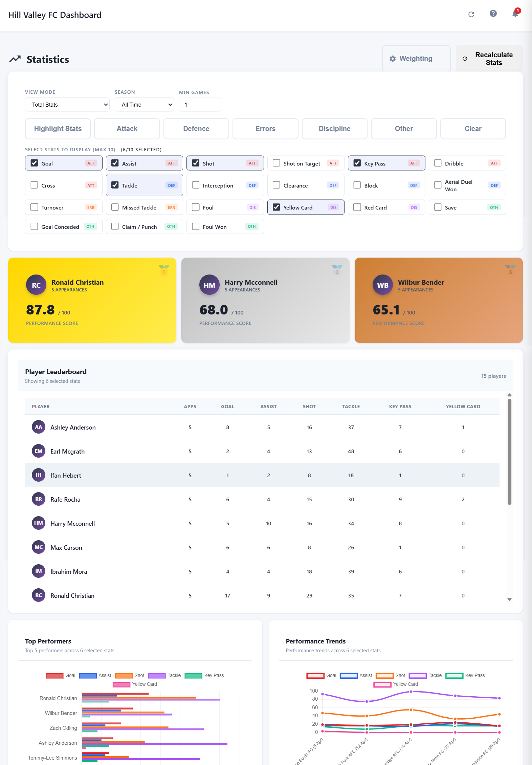Viewport: 532px width, 765px height.
Task: Click the Weighting gear icon
Action: pos(393,59)
